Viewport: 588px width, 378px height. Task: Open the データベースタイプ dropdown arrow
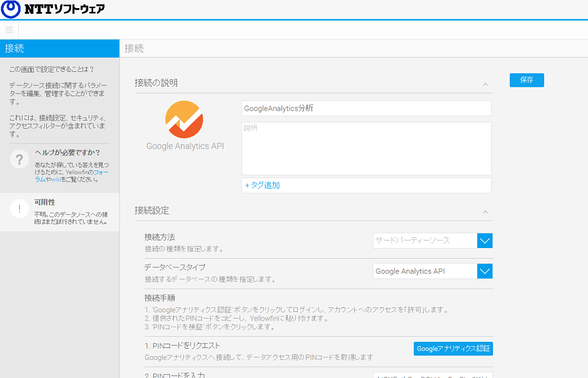[x=485, y=271]
